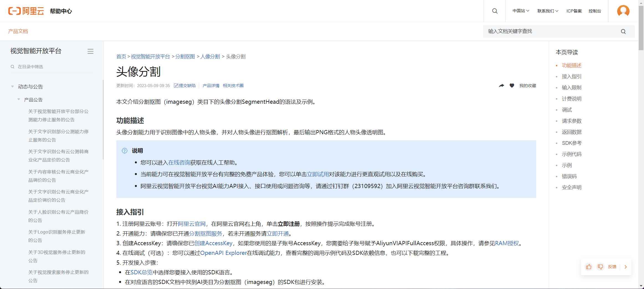Screen dimensions: 644x289
Task: Click the page vertical scrollbar
Action: [x=641, y=28]
